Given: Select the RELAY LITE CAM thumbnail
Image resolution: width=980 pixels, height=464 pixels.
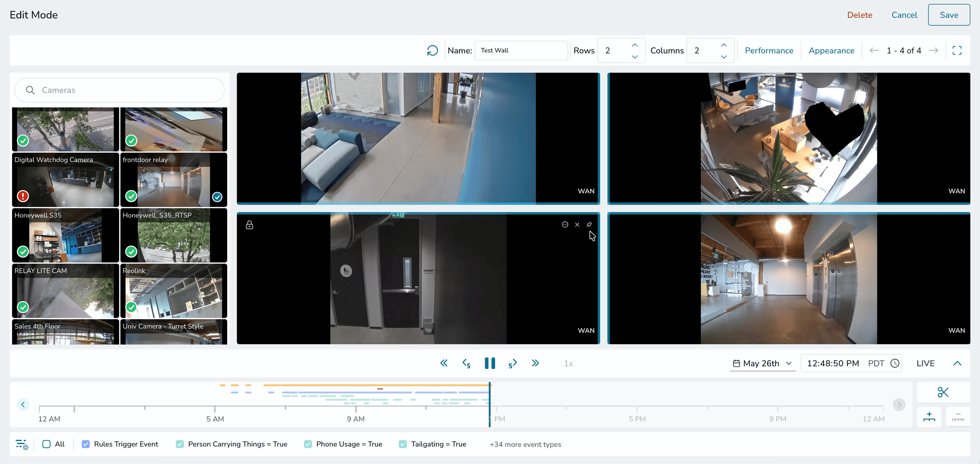Looking at the screenshot, I should coord(65,291).
